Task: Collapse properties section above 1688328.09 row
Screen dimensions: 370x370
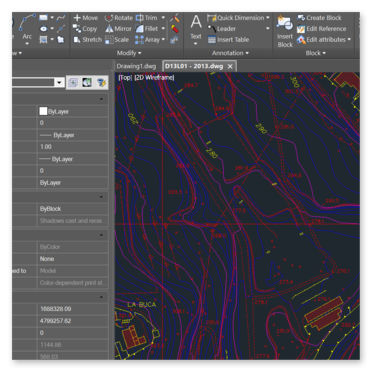Action: click(101, 297)
